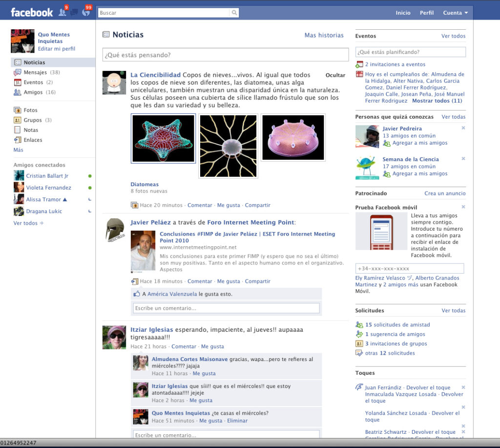The width and height of the screenshot is (500, 448).
Task: Click Crea un anuncio link
Action: pyautogui.click(x=445, y=193)
